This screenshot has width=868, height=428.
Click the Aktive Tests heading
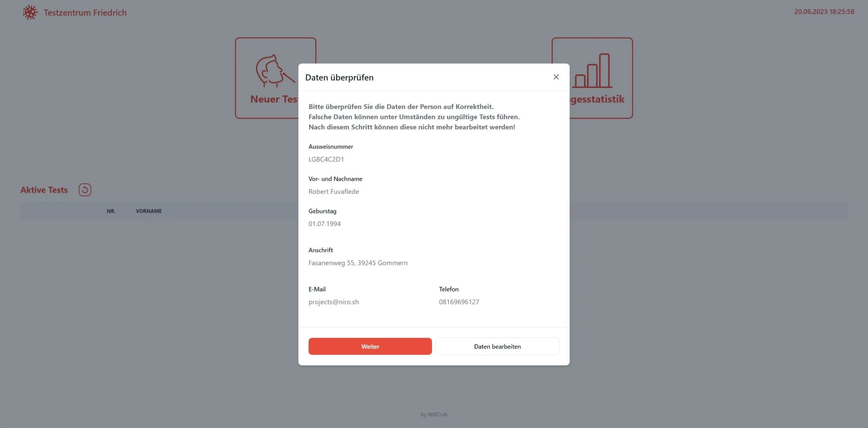tap(44, 190)
